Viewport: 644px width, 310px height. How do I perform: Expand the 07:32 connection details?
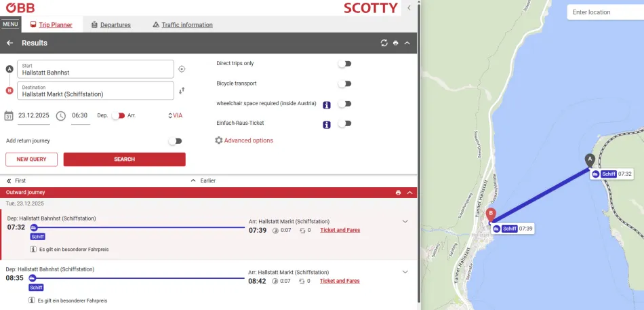405,221
